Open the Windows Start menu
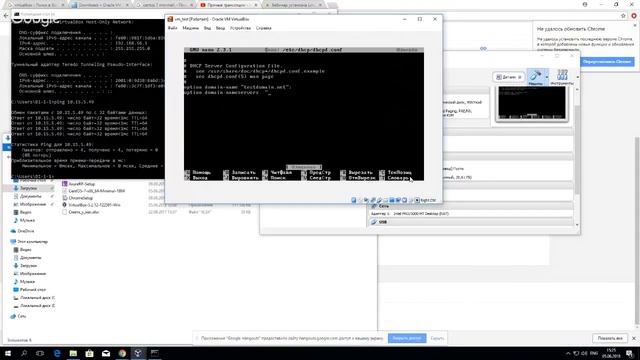The image size is (640, 360). click(7, 353)
